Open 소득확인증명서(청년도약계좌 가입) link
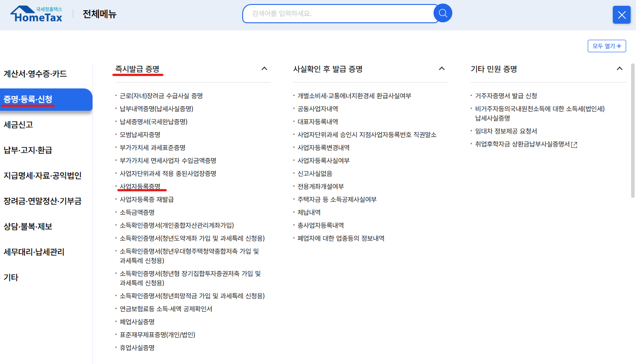 (192, 238)
